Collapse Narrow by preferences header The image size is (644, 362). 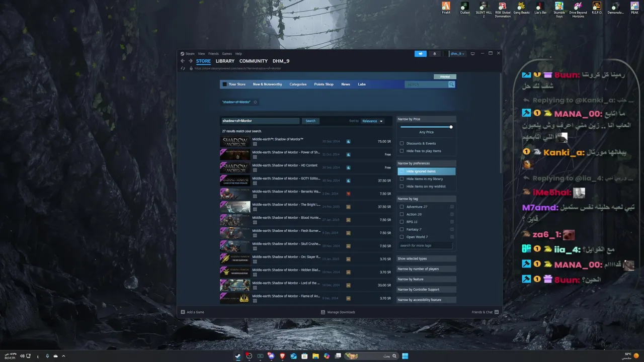(x=426, y=163)
